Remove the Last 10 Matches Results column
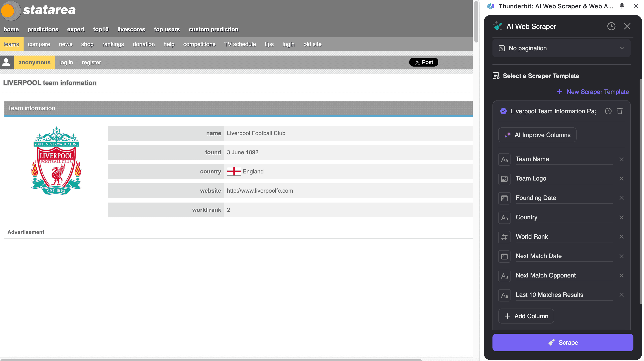644x361 pixels. click(x=621, y=295)
